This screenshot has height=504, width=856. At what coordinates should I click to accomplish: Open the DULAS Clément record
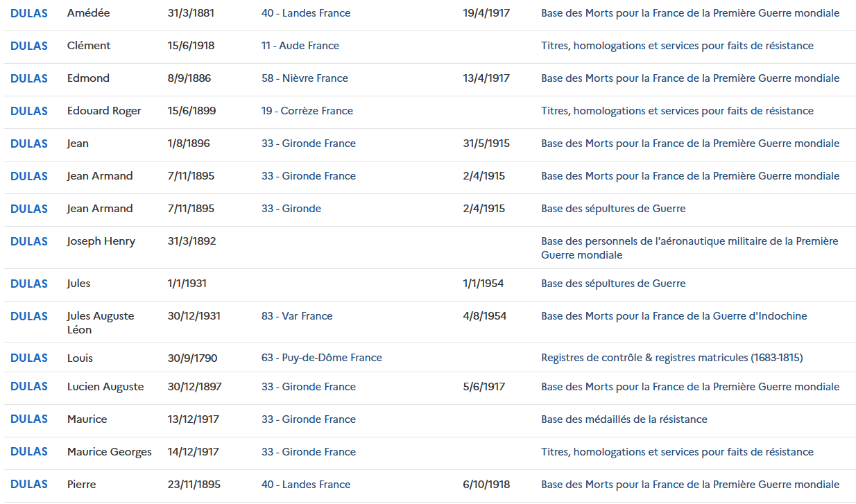29,46
